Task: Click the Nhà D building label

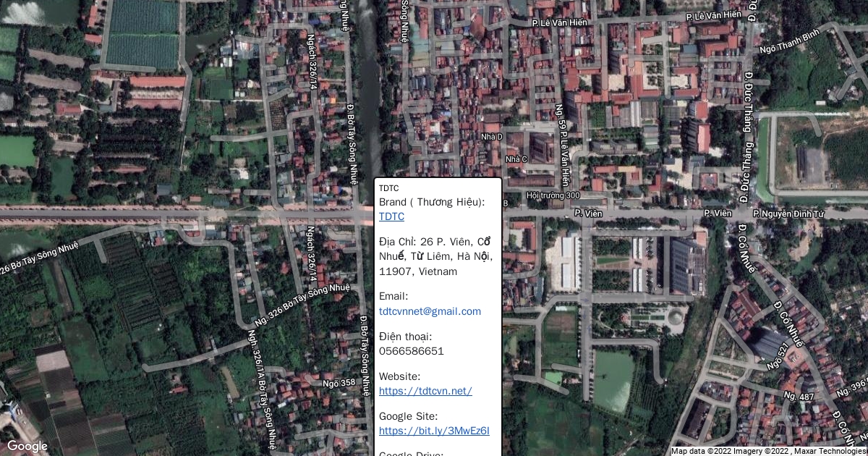Action: [x=491, y=137]
